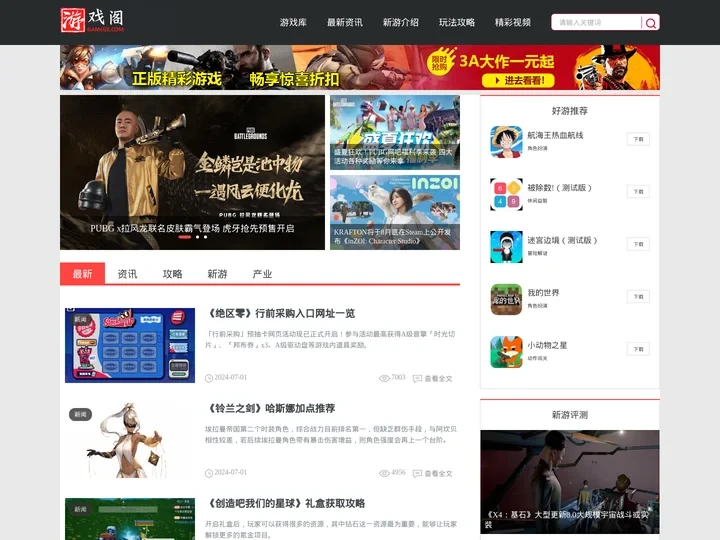Click the search magnifier icon

[650, 22]
